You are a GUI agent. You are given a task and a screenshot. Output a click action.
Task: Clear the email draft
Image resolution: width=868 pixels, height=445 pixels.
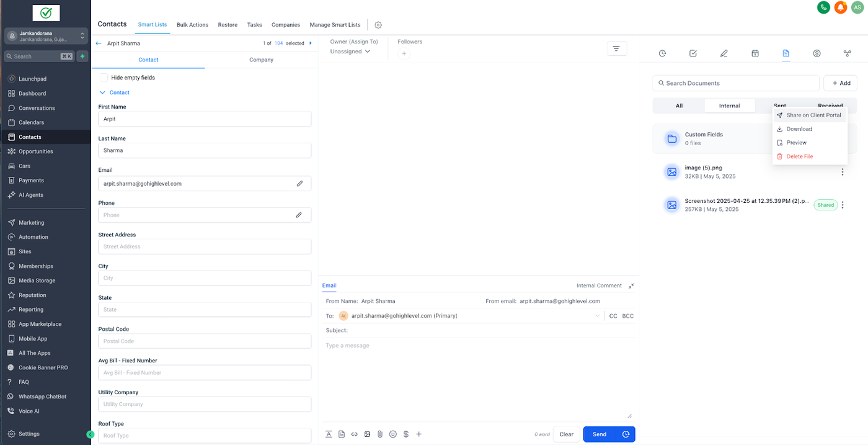[566, 434]
